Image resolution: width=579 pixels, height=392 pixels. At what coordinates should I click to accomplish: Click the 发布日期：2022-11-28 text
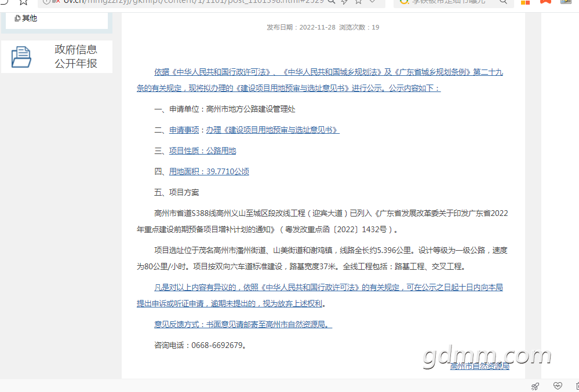301,27
